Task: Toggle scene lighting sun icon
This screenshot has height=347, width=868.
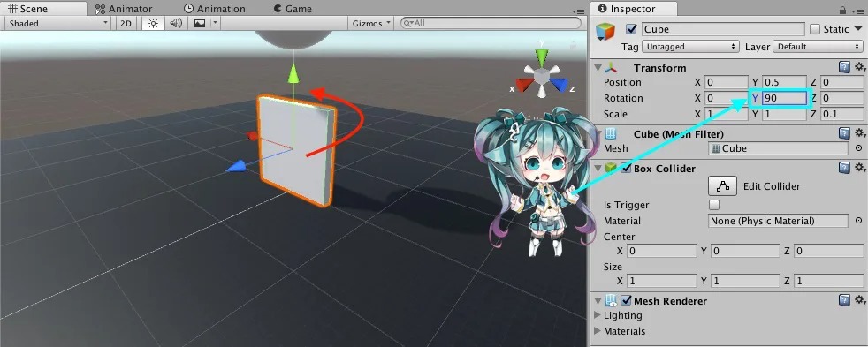Action: [153, 23]
